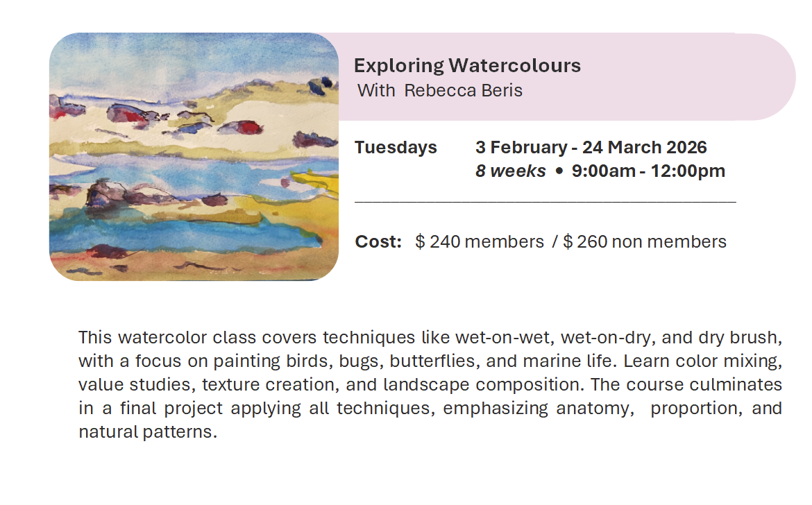The width and height of the screenshot is (812, 505).
Task: Click the bold "Cost:" label
Action: click(378, 241)
